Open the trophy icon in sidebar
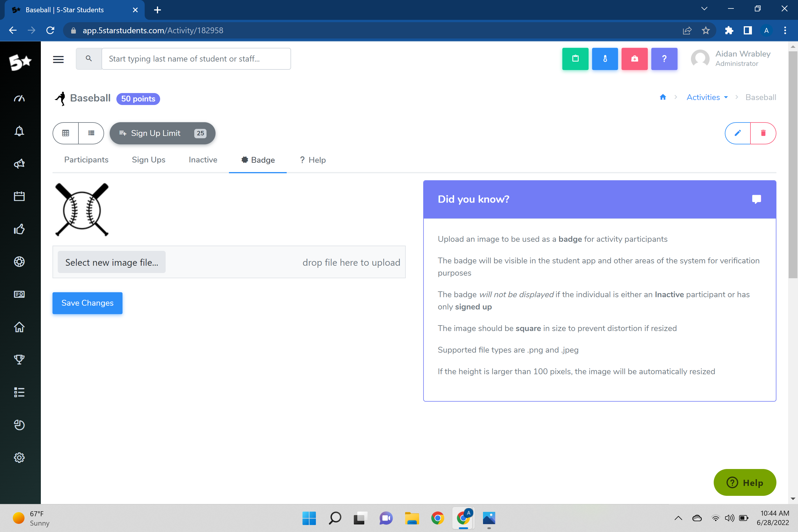The image size is (798, 532). [x=19, y=359]
